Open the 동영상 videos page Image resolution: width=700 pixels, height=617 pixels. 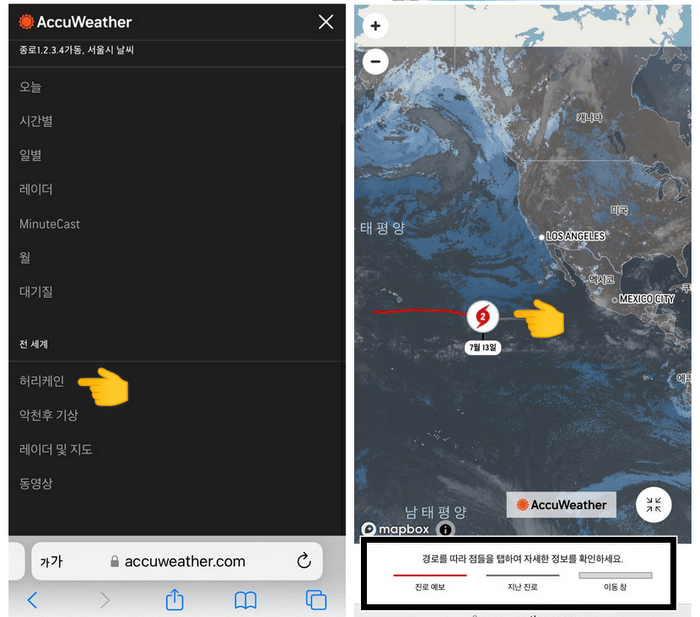coord(36,483)
